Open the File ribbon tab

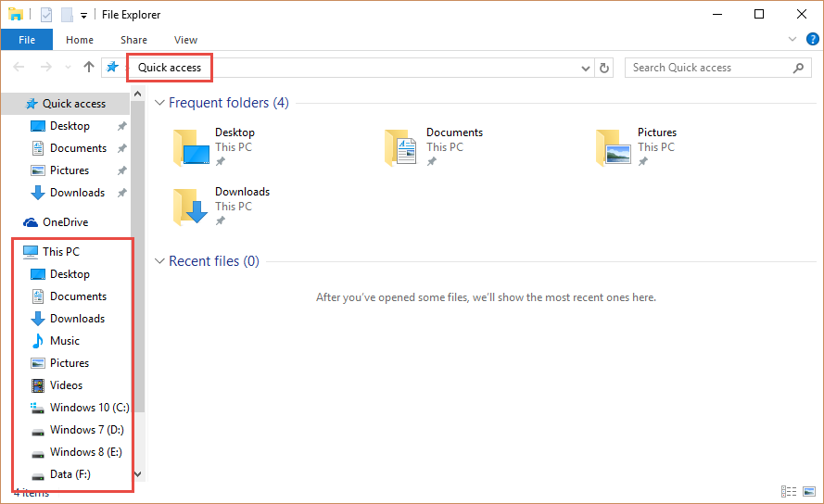point(27,40)
